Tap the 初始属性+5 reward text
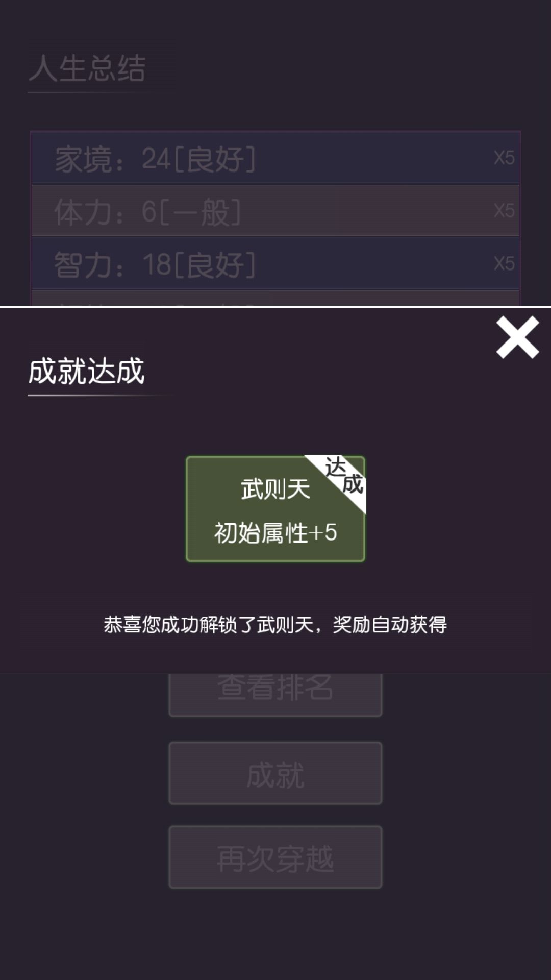Viewport: 551px width, 980px height. (x=275, y=532)
